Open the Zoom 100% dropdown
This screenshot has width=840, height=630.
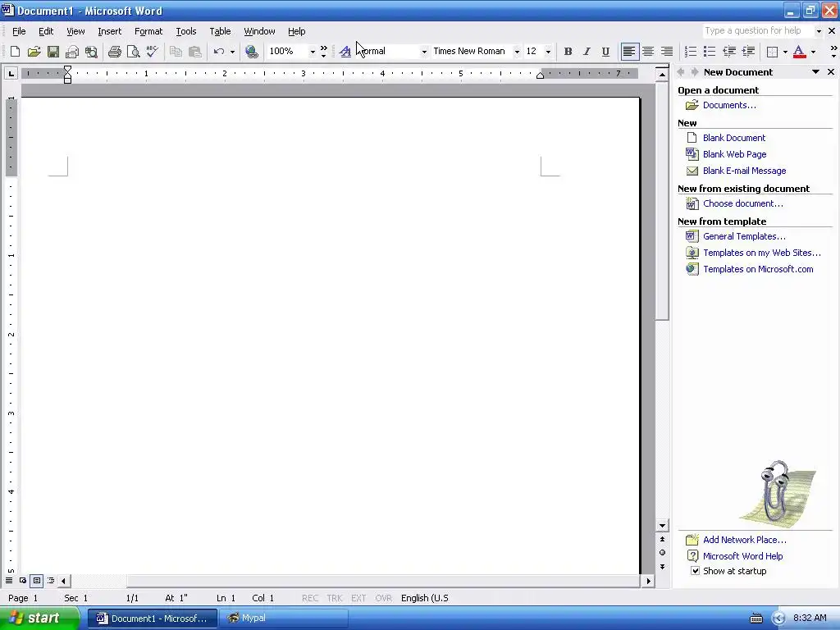(x=313, y=52)
